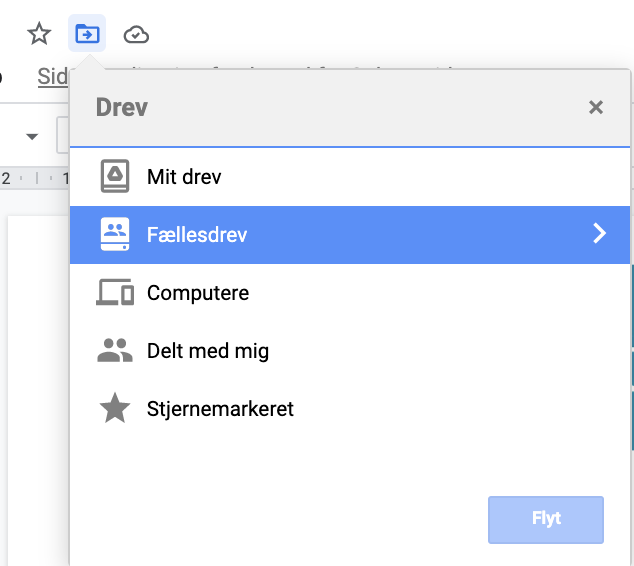The height and width of the screenshot is (566, 634).
Task: Check the cloud saved status icon
Action: [x=136, y=34]
